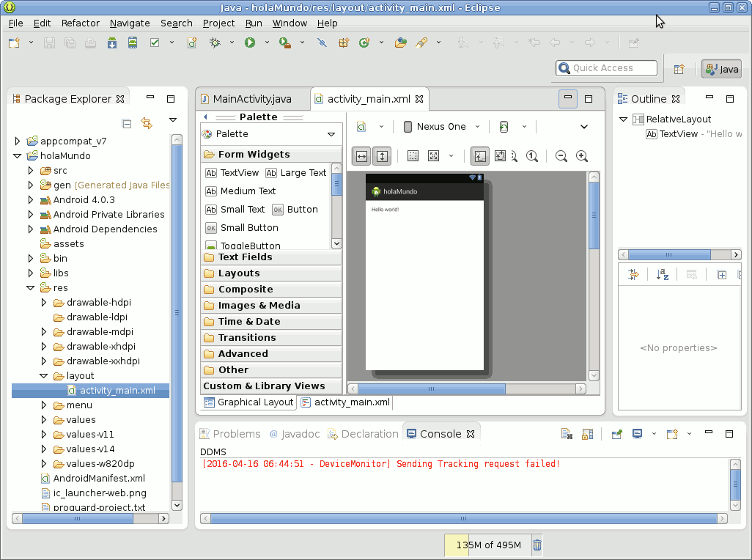Click the Run Android Lint checkbox icon
Image resolution: width=752 pixels, height=560 pixels.
point(155,43)
